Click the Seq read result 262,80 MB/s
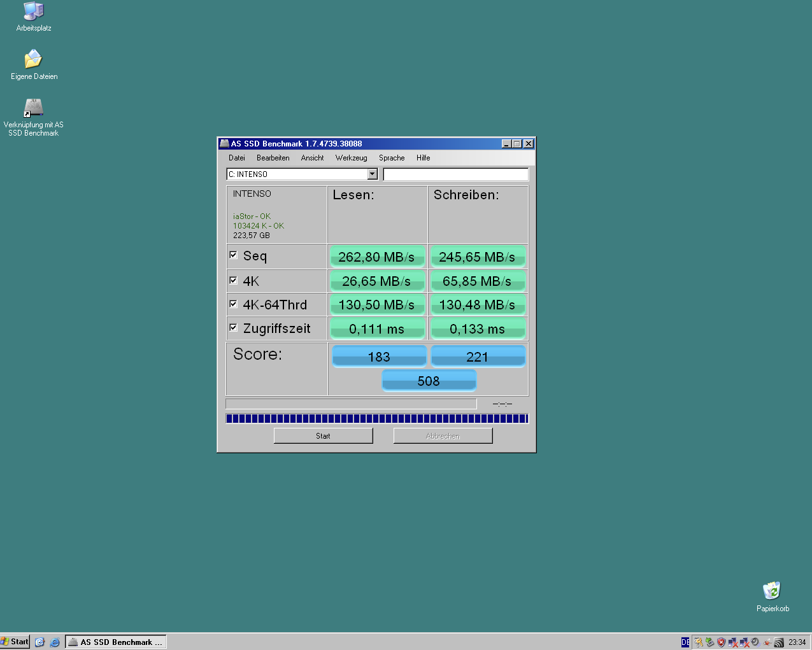The image size is (812, 650). [x=376, y=257]
